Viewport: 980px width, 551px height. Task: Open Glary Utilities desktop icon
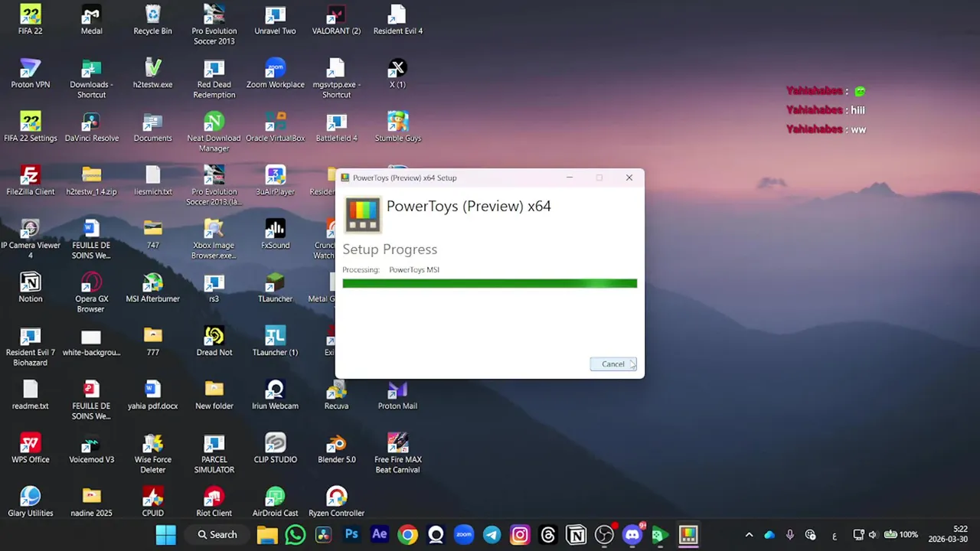[x=31, y=501]
